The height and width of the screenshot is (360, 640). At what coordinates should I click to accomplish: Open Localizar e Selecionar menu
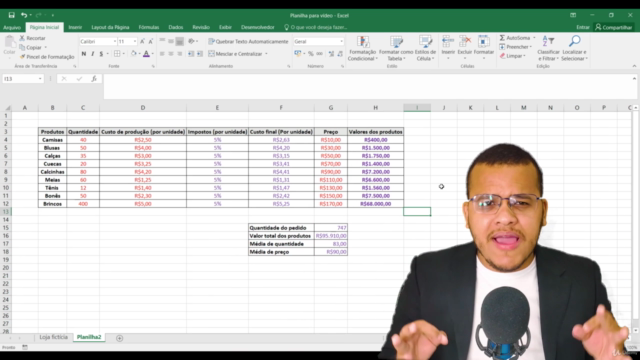tap(574, 48)
